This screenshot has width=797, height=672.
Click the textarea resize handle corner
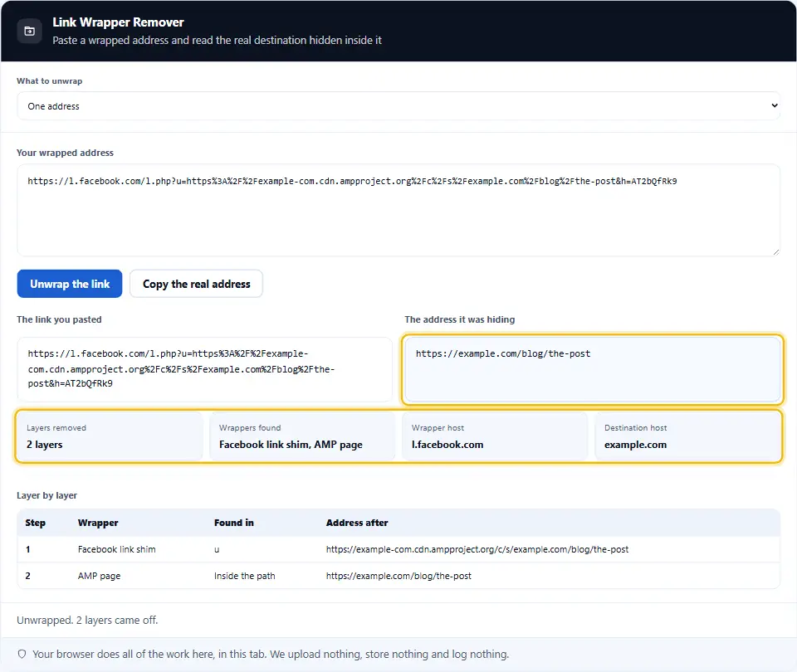(775, 252)
